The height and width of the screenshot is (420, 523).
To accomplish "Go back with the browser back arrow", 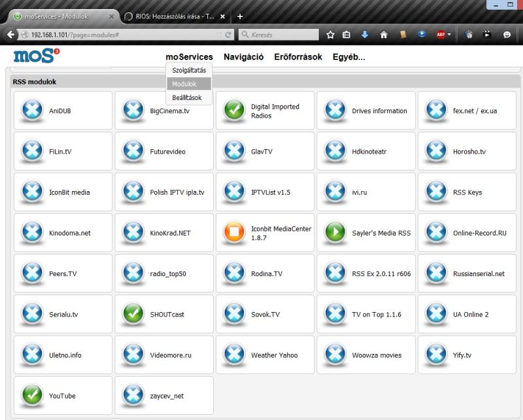I will 10,35.
